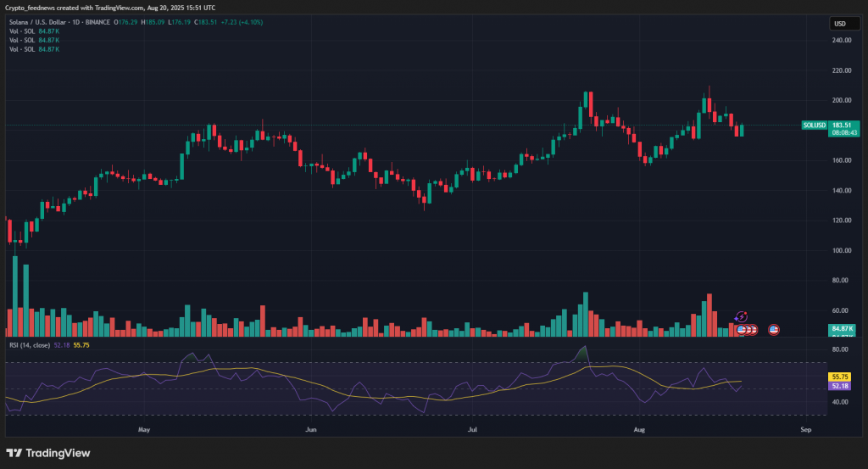This screenshot has width=868, height=469.
Task: Open the USD currency selector
Action: [x=841, y=24]
